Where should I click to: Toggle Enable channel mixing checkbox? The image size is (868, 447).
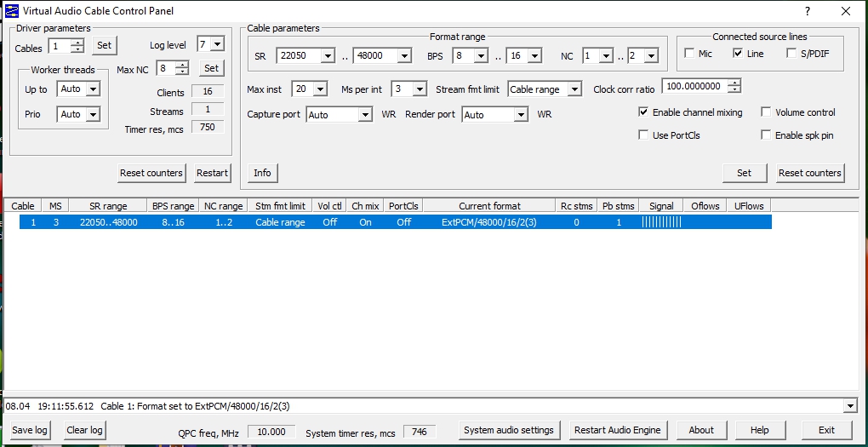click(x=644, y=112)
